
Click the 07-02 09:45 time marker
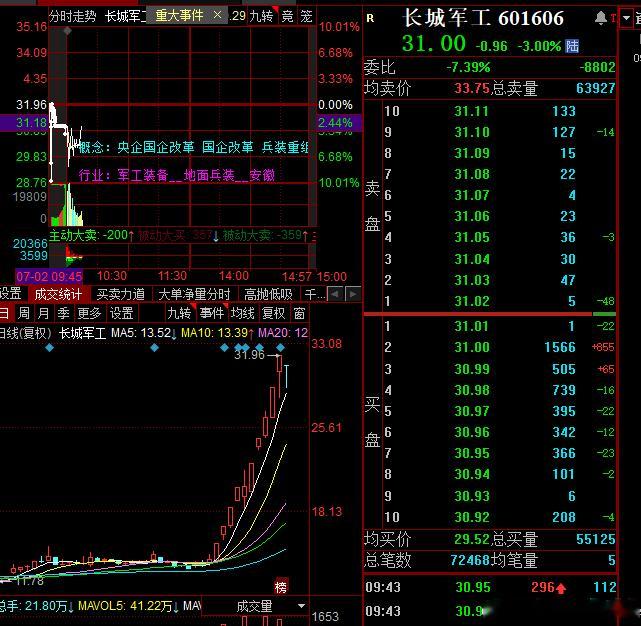(x=49, y=277)
